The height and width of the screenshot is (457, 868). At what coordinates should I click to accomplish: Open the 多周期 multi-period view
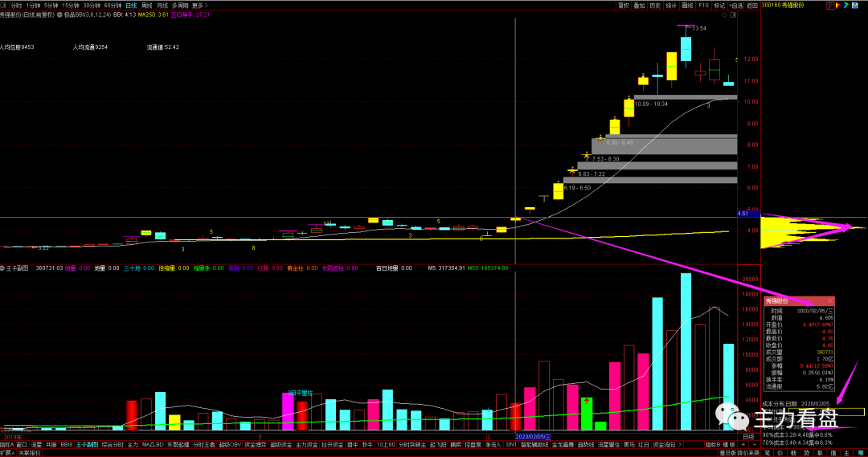(x=180, y=6)
